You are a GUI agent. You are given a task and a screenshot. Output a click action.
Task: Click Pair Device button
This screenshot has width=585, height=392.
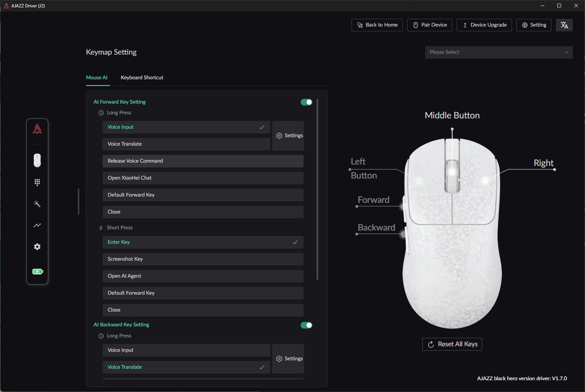click(430, 25)
